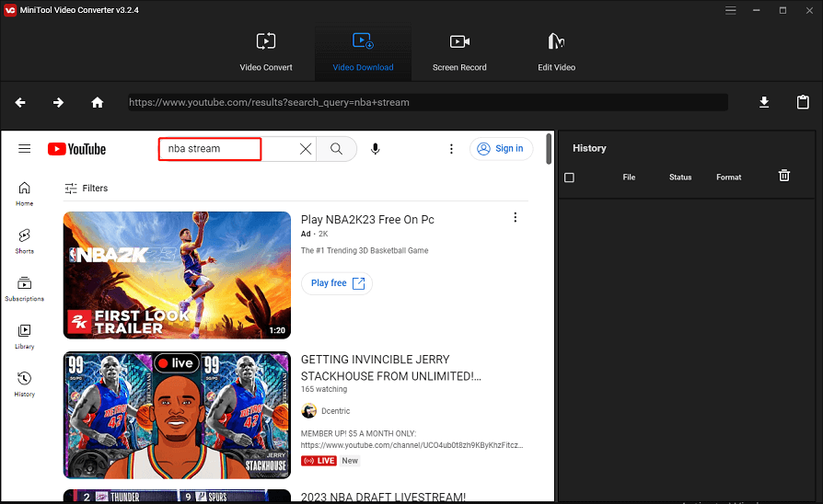Screen dimensions: 823x504
Task: Go back with the left arrow button
Action: point(20,102)
